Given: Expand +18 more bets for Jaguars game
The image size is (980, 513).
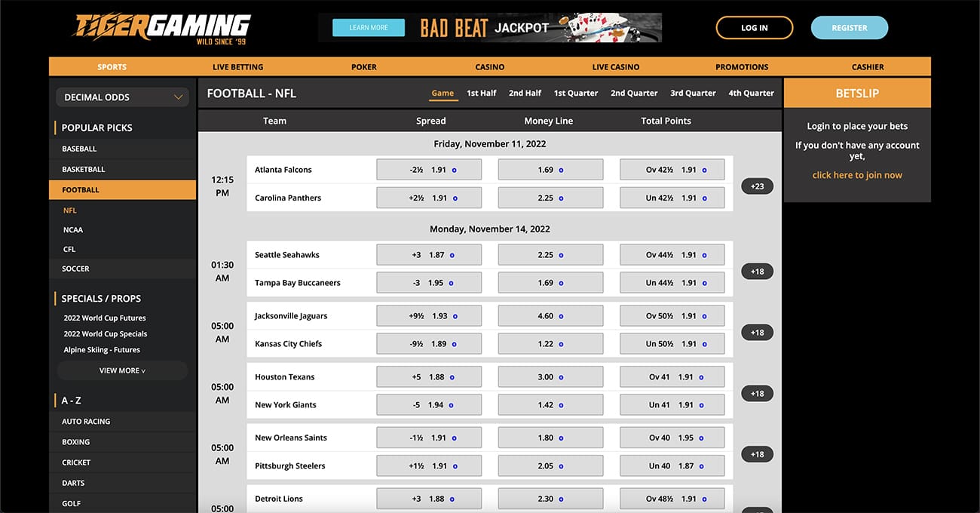Looking at the screenshot, I should point(757,333).
